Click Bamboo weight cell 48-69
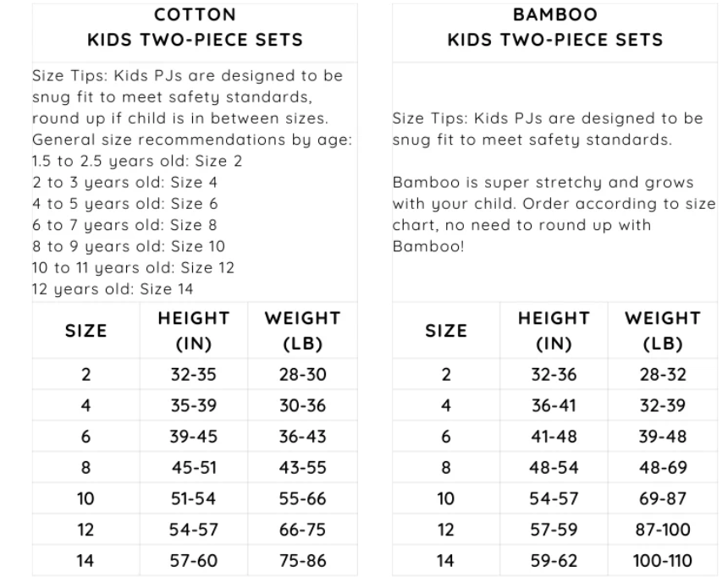Viewport: 728px width, 577px height. [x=662, y=468]
